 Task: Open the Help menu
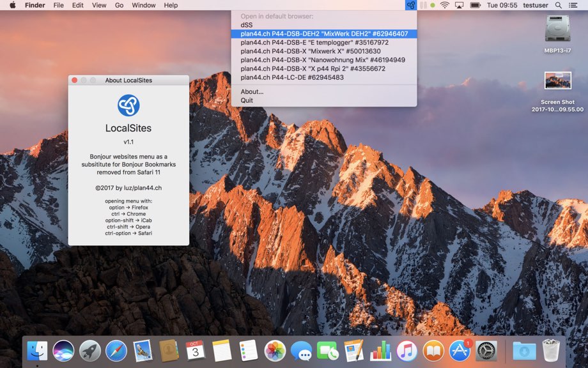click(171, 5)
